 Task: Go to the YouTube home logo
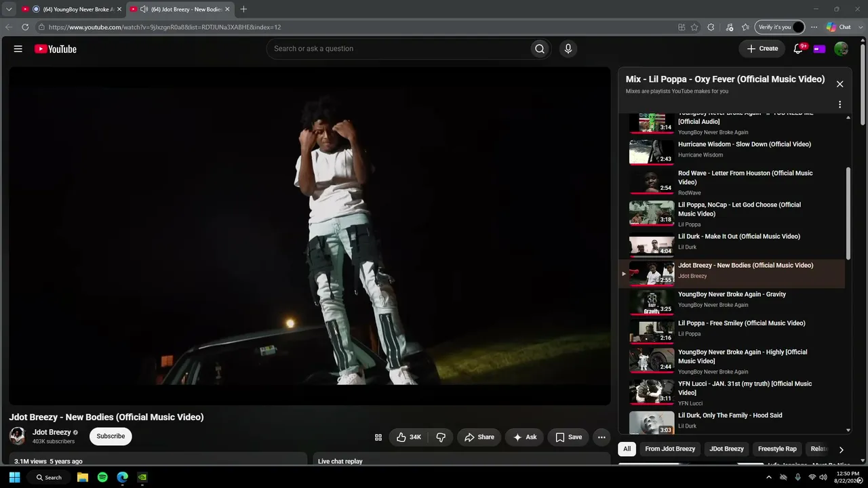(56, 49)
